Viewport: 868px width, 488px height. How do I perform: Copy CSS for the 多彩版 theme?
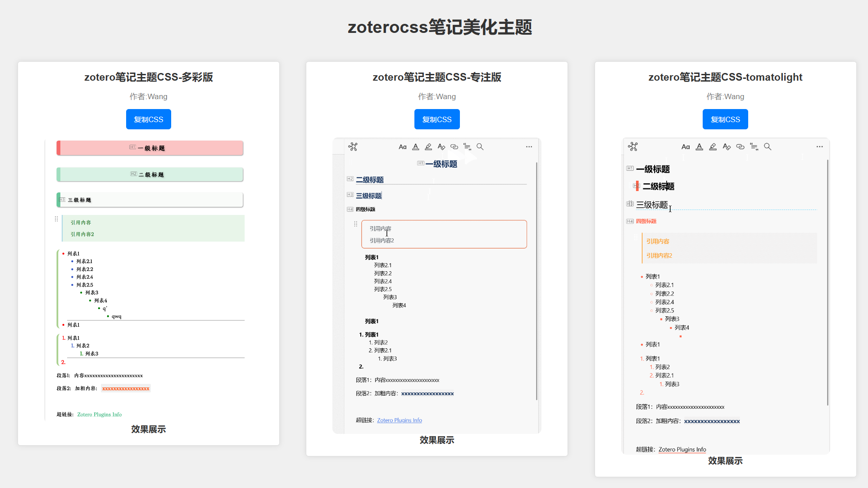[x=148, y=119]
